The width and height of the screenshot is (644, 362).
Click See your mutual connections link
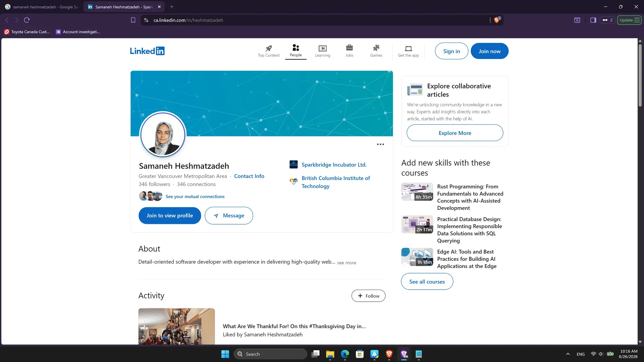(x=195, y=196)
